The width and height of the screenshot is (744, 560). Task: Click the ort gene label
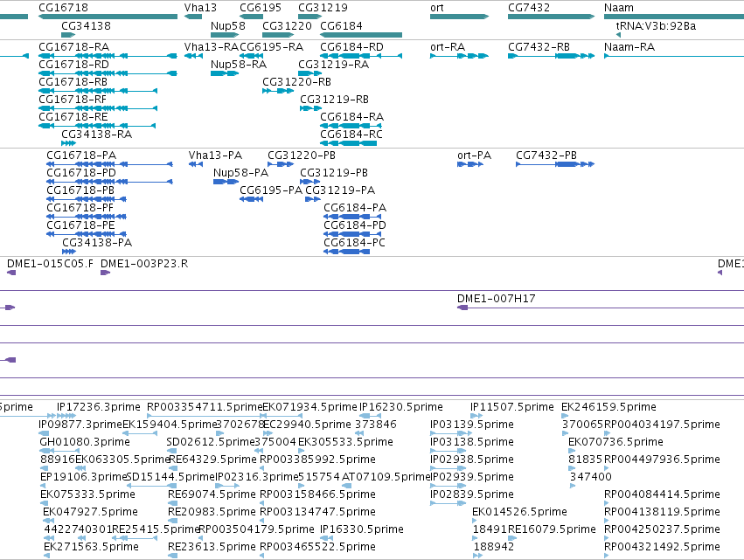[x=437, y=8]
